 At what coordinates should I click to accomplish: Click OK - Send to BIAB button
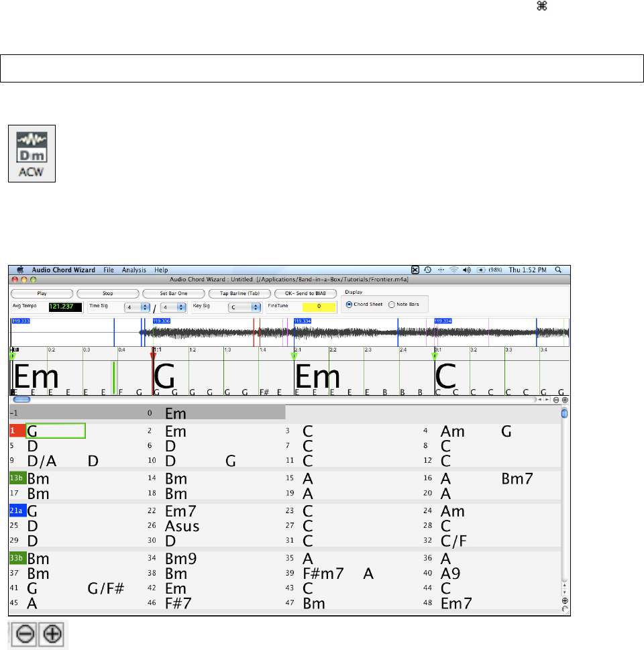305,293
